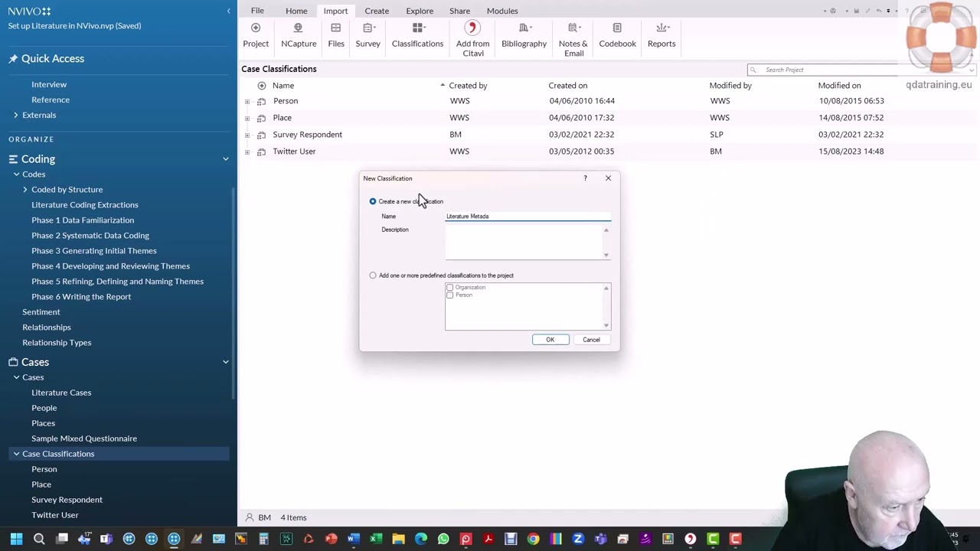Open Relationship Types in navigation
This screenshot has height=551, width=980.
(x=57, y=343)
